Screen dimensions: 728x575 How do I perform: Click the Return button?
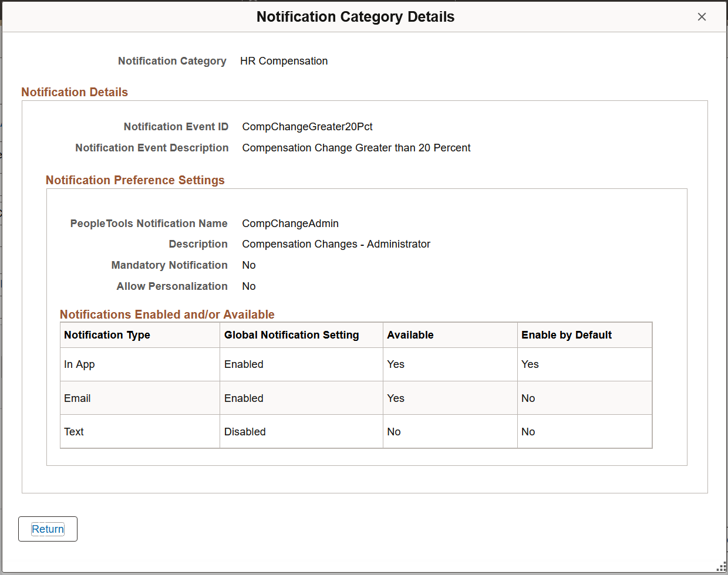(x=48, y=529)
